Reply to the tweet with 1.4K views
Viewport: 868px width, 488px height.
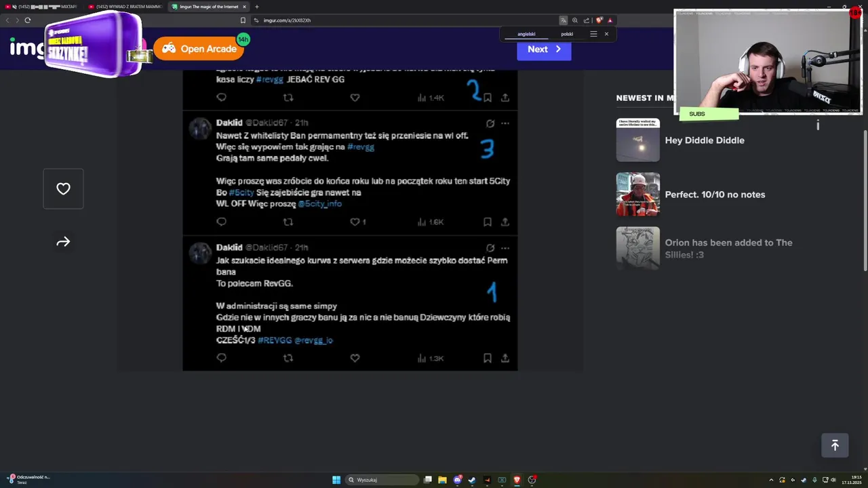pyautogui.click(x=221, y=98)
